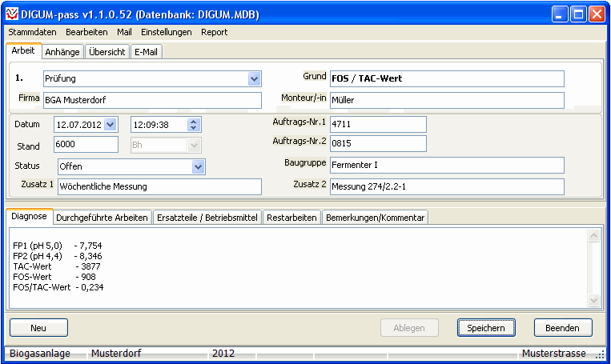Open the Stammdaten menu
Image resolution: width=611 pixels, height=364 pixels.
[x=32, y=32]
